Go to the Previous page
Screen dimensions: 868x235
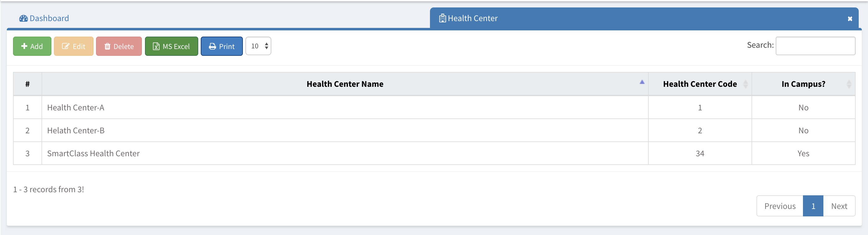point(780,206)
